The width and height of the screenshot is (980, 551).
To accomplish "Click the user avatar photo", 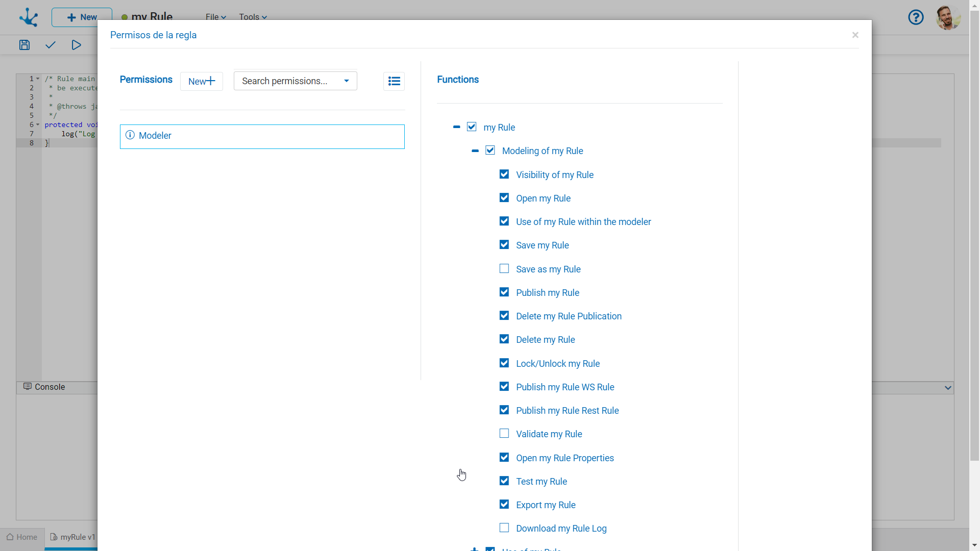I will pos(948,17).
